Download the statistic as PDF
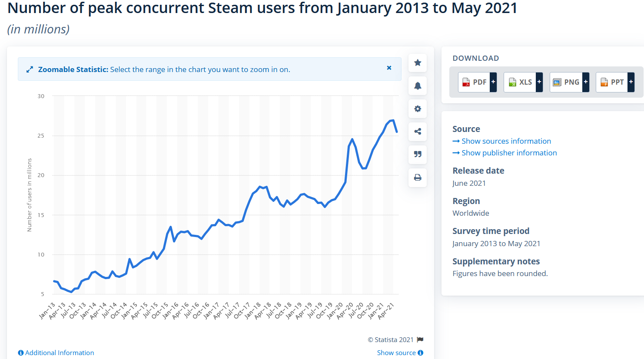 click(475, 82)
